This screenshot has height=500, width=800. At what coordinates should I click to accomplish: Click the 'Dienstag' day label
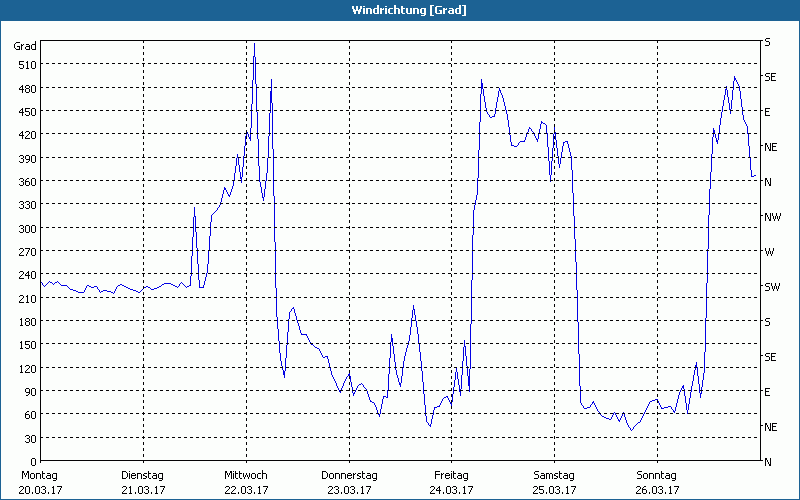pyautogui.click(x=142, y=475)
